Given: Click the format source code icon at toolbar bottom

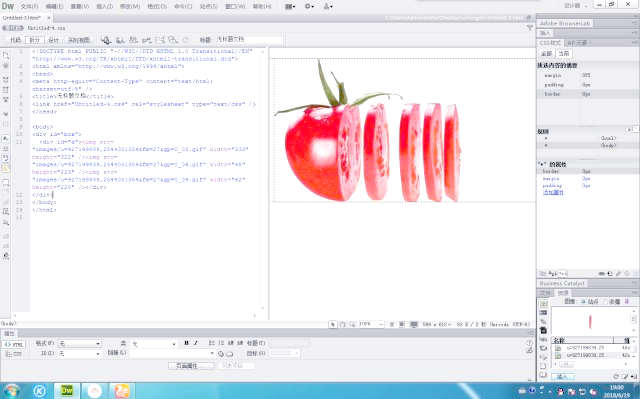Looking at the screenshot, I should coord(6,256).
